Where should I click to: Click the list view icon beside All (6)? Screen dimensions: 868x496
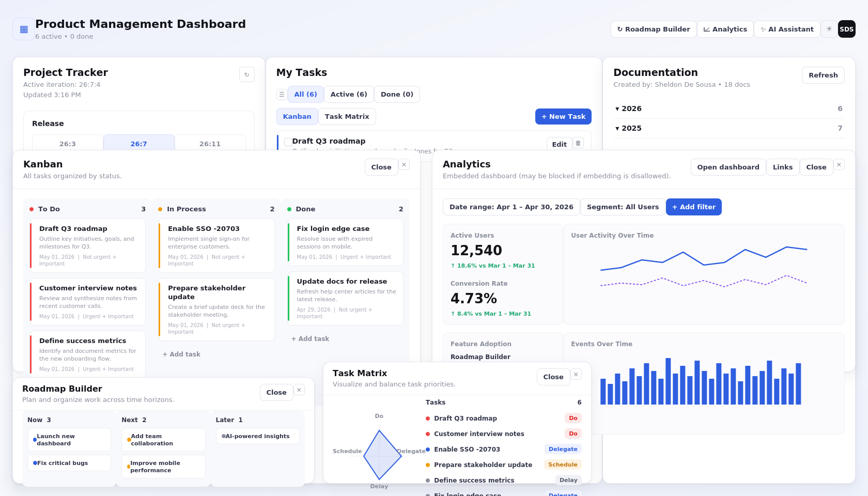[282, 95]
